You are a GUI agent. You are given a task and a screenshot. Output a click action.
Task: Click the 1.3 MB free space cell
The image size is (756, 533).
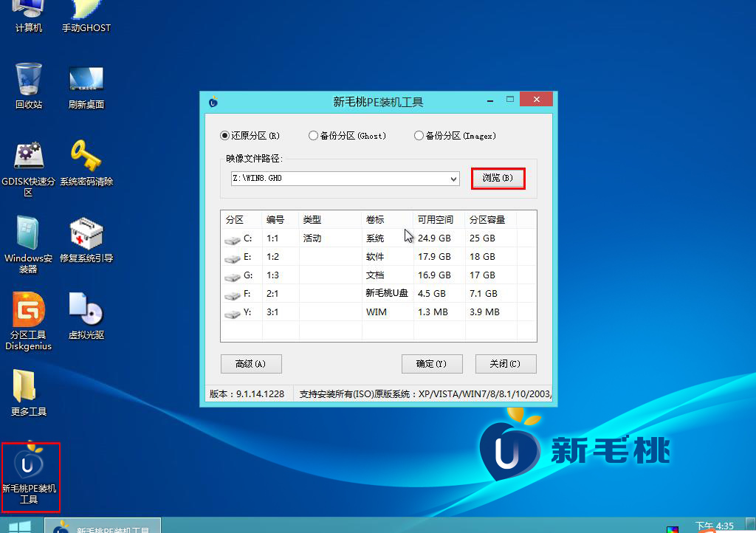click(433, 312)
